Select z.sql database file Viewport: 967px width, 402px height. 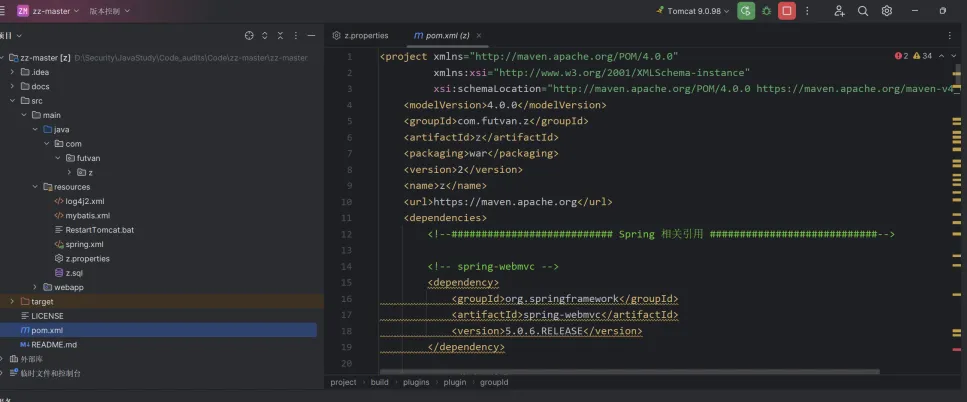pos(68,273)
